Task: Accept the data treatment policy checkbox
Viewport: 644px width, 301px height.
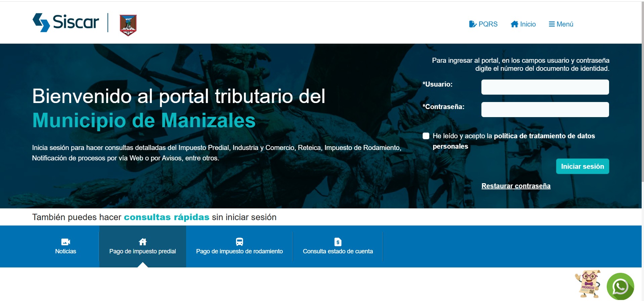Action: [426, 136]
